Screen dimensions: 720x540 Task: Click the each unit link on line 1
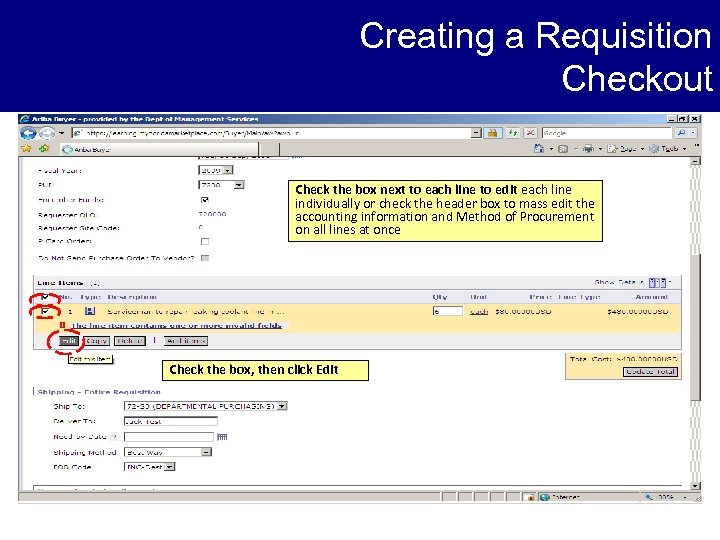tap(479, 312)
